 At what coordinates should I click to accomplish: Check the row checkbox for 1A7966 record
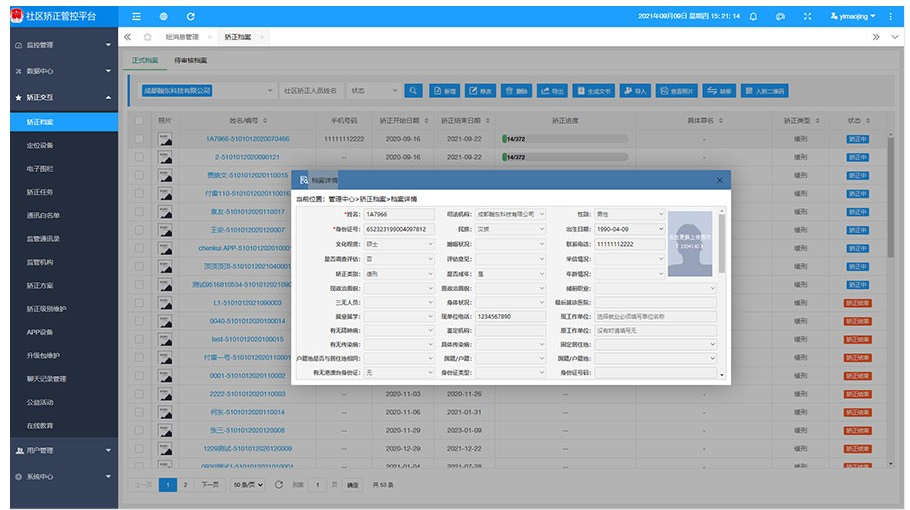click(139, 139)
